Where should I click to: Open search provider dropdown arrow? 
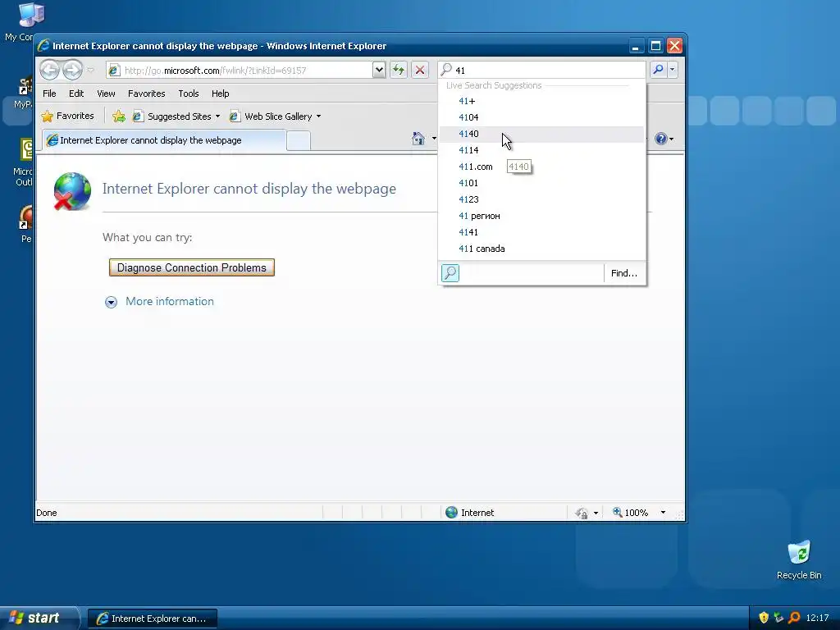673,70
